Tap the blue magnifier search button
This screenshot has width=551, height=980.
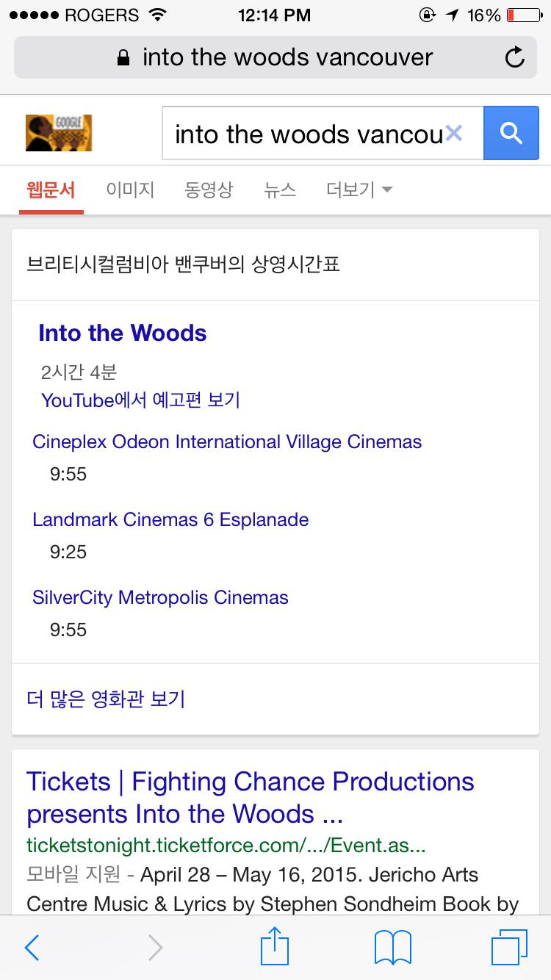pos(511,133)
